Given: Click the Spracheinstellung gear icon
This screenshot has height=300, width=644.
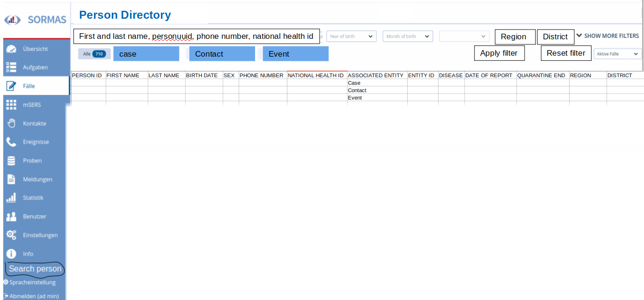Looking at the screenshot, I should point(6,282).
